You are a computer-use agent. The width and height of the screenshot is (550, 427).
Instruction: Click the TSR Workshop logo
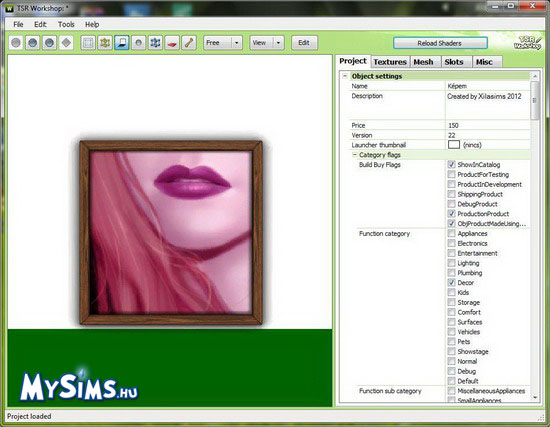(x=528, y=43)
